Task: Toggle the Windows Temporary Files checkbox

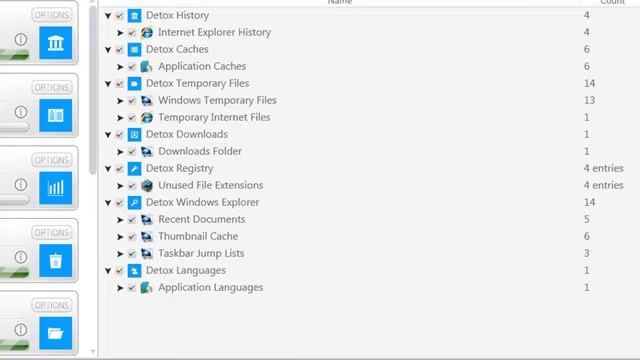Action: (x=131, y=100)
